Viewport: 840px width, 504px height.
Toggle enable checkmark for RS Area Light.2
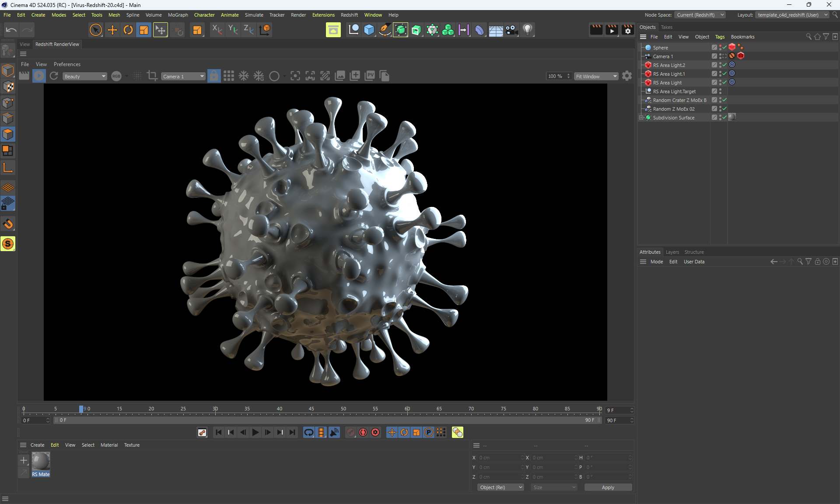(x=724, y=65)
